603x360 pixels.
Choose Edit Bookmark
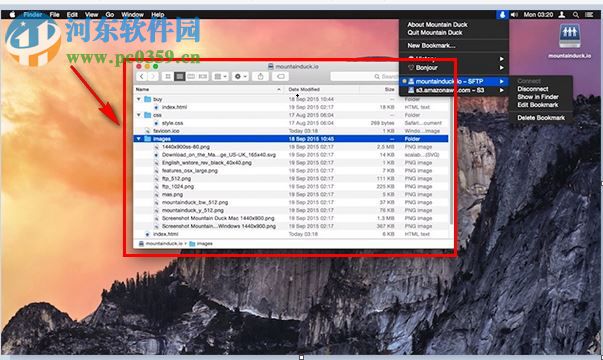point(538,105)
